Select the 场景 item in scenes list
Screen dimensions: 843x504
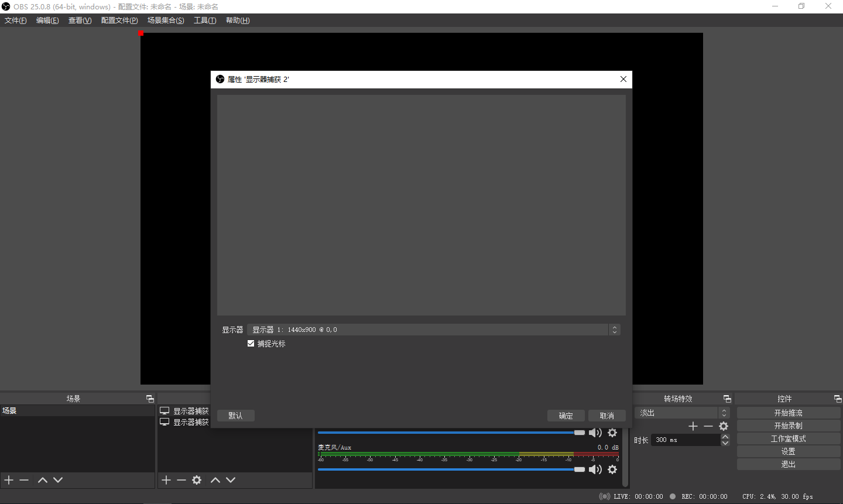(77, 411)
